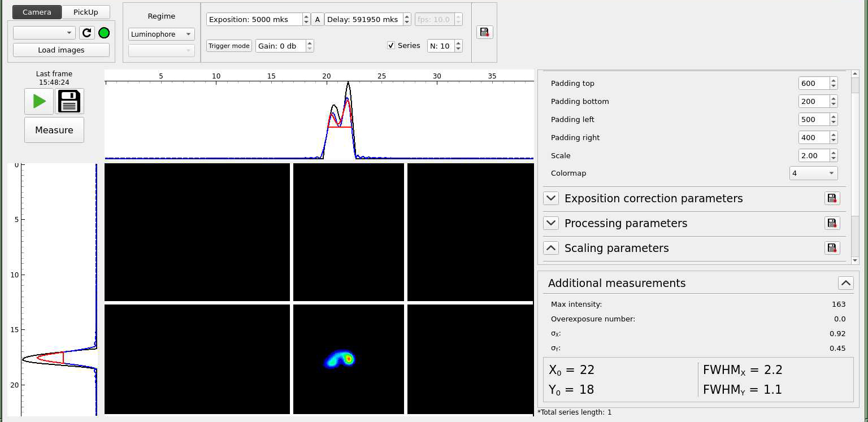Save the Exposition correction parameters
Viewport: 868px width, 422px height.
click(x=832, y=198)
